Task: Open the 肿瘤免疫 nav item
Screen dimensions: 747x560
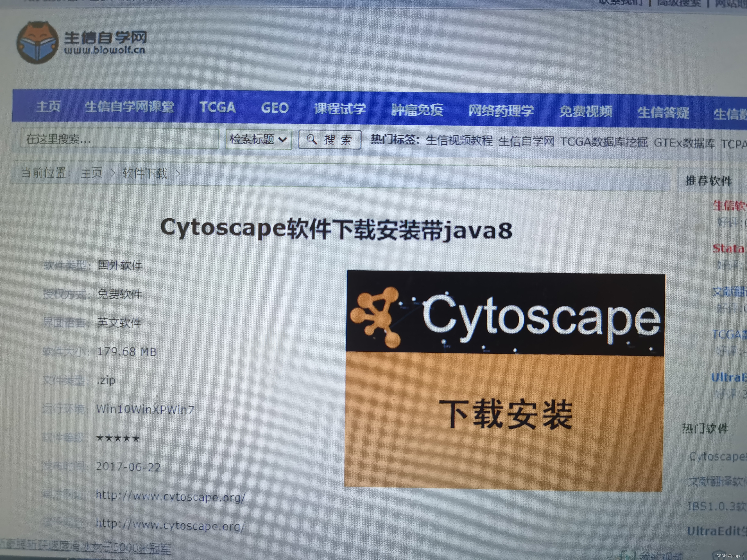Action: point(417,110)
